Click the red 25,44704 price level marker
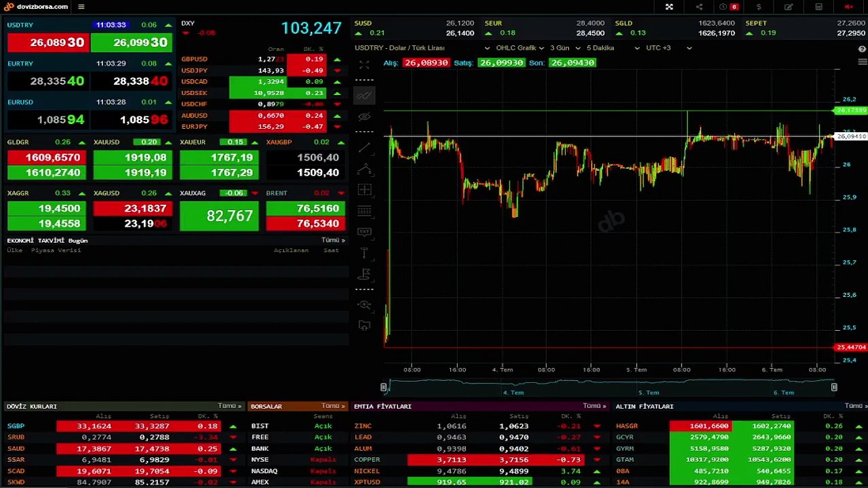This screenshot has width=868, height=488. (x=850, y=347)
